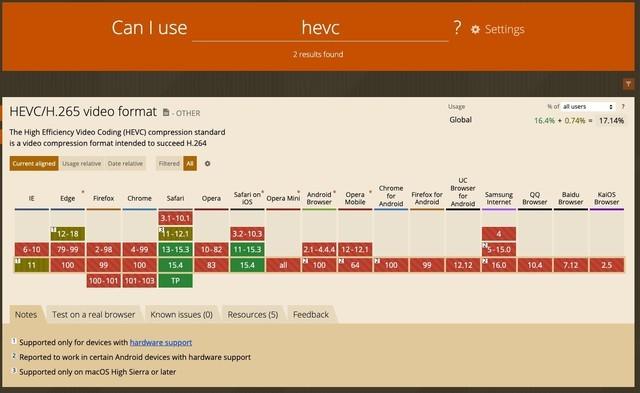
Task: Click the Chrome column header
Action: [139, 198]
